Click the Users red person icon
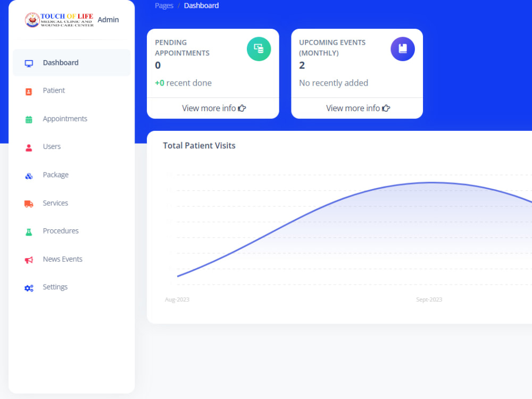 (x=29, y=147)
